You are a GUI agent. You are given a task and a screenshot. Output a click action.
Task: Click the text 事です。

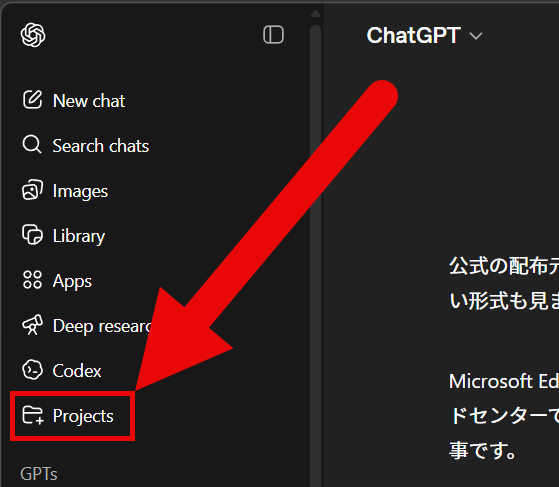point(483,450)
